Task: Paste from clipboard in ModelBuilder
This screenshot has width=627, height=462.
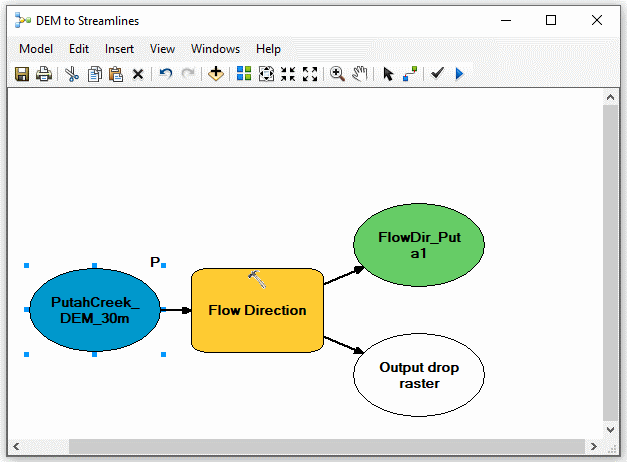Action: pos(116,74)
